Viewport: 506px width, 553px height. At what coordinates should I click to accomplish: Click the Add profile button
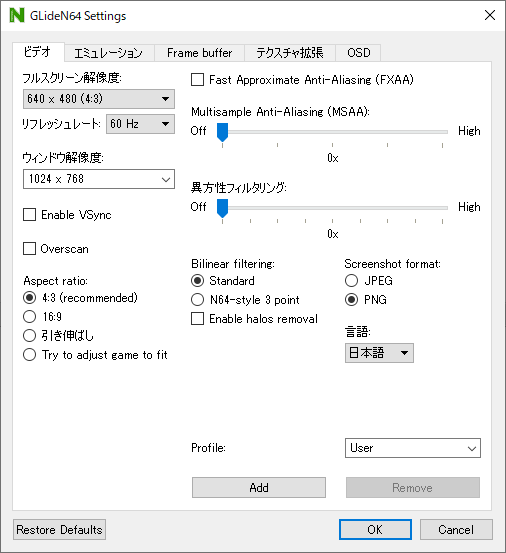pyautogui.click(x=259, y=488)
